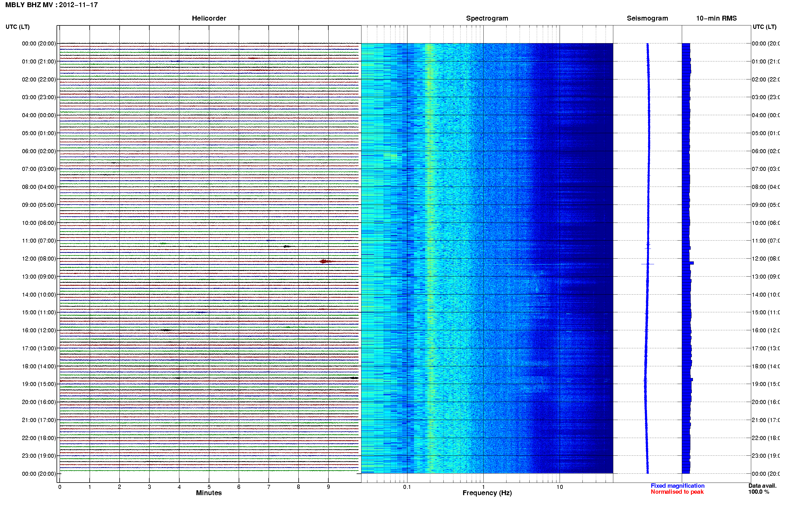Click the black event burst on the 16:00 trace

166,330
